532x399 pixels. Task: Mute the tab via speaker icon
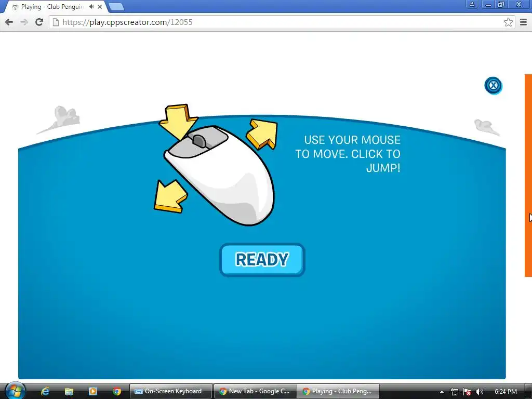[91, 6]
